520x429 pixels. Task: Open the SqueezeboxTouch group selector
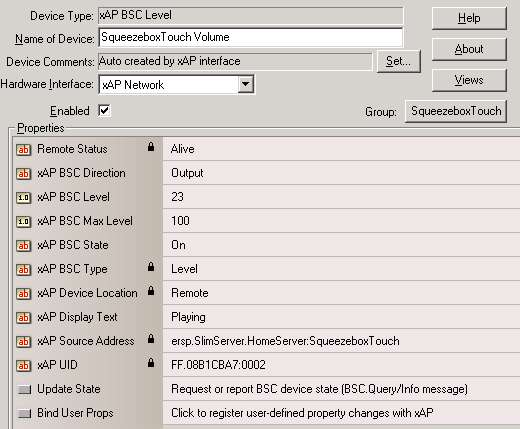point(456,111)
